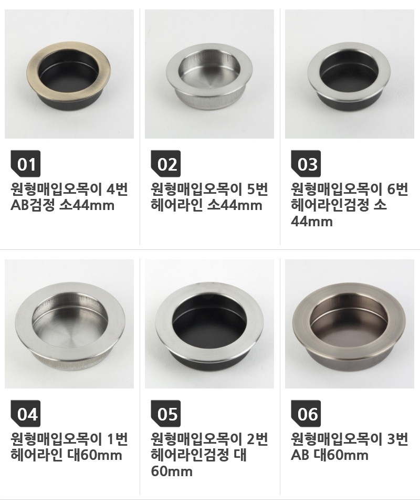
Task: Click the 05 number badge
Action: pyautogui.click(x=166, y=413)
